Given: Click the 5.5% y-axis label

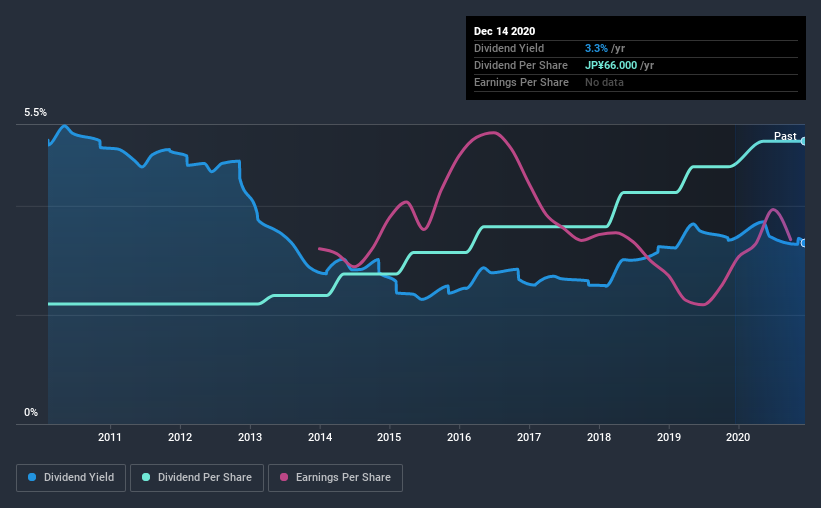Looking at the screenshot, I should click(35, 112).
